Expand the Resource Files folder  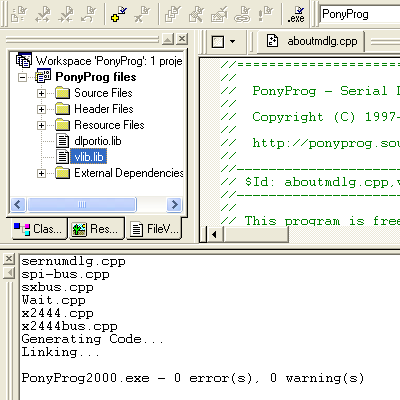pyautogui.click(x=41, y=125)
